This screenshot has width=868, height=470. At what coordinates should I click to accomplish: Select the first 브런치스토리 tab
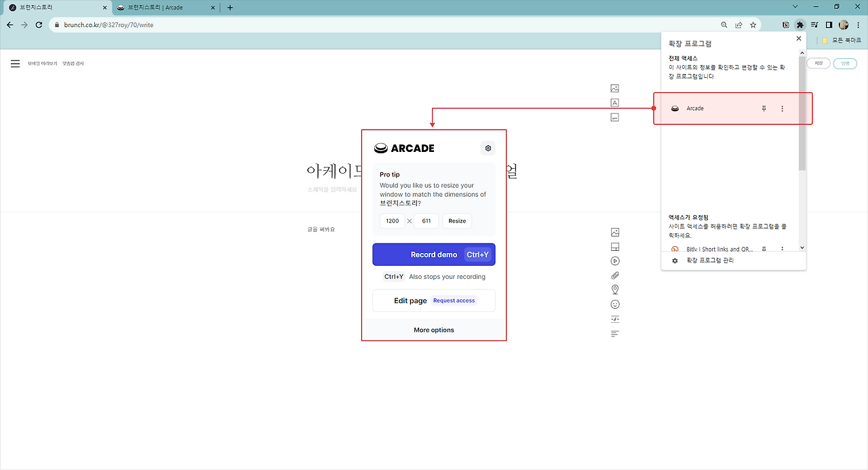(x=56, y=7)
